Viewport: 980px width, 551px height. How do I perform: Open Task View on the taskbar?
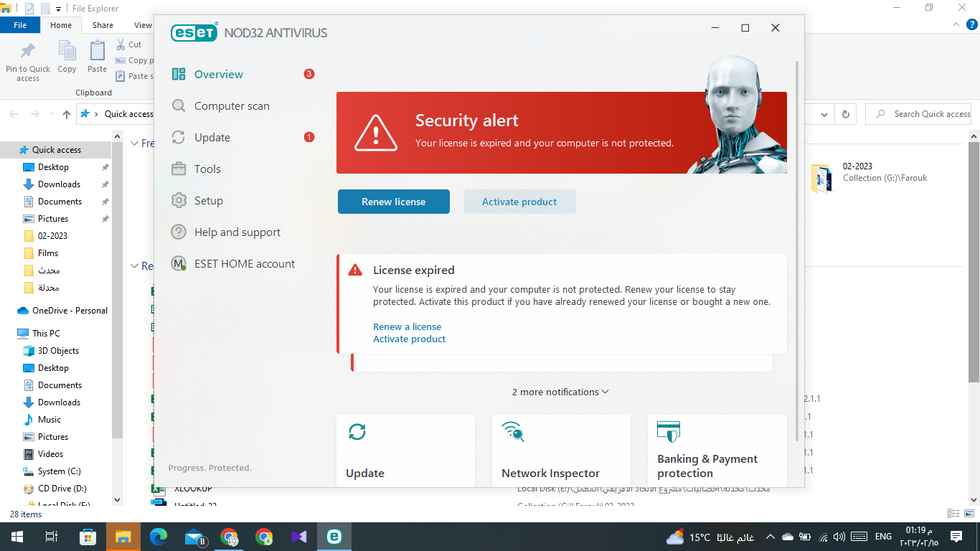pyautogui.click(x=51, y=537)
